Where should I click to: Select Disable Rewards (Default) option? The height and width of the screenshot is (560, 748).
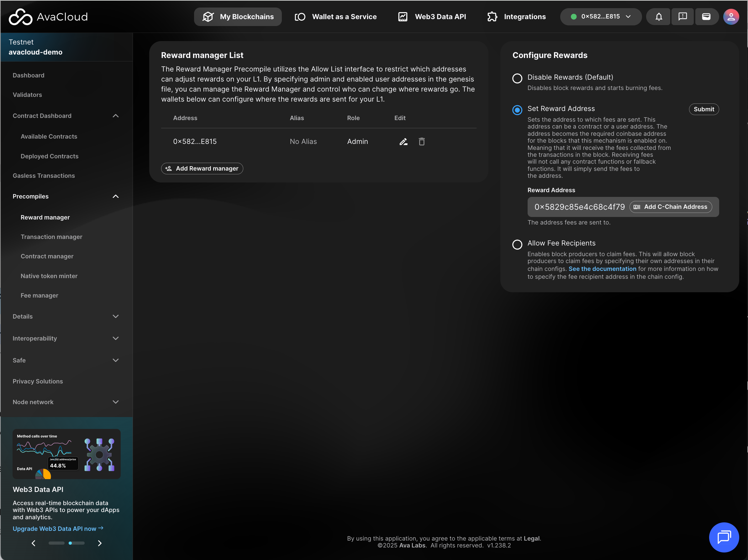click(517, 78)
